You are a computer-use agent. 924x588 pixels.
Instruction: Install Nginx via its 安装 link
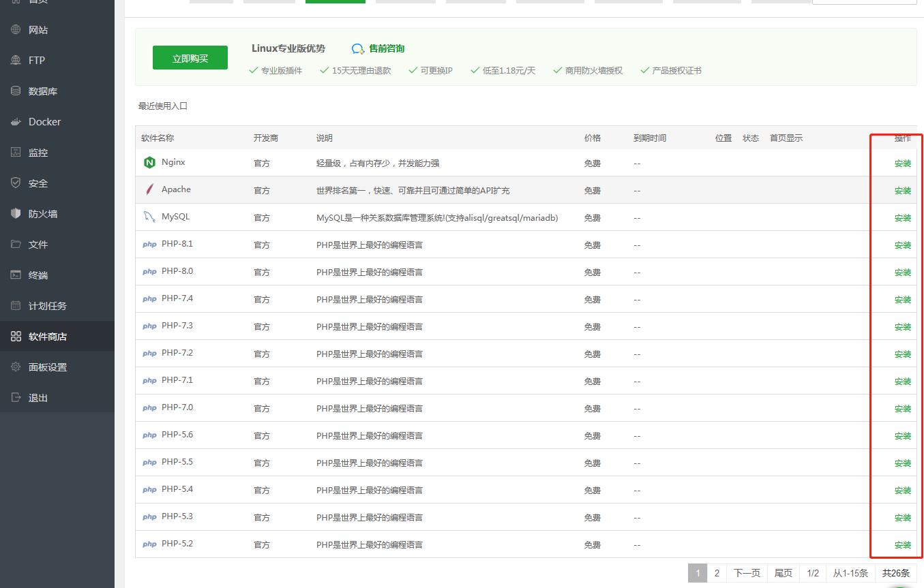point(902,164)
